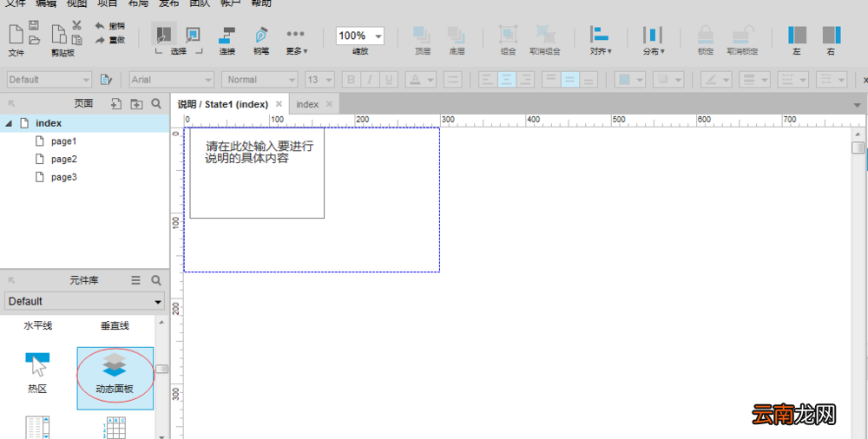Open the Normal font weight dropdown

(260, 80)
